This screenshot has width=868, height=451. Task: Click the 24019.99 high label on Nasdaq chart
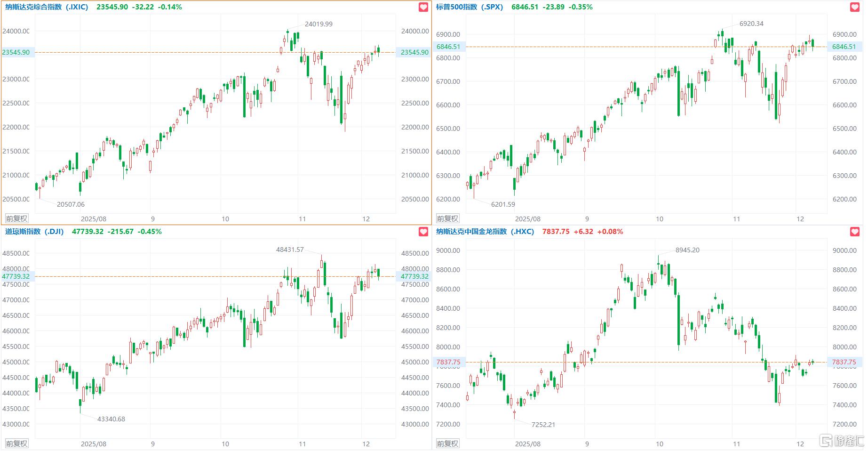pyautogui.click(x=319, y=24)
